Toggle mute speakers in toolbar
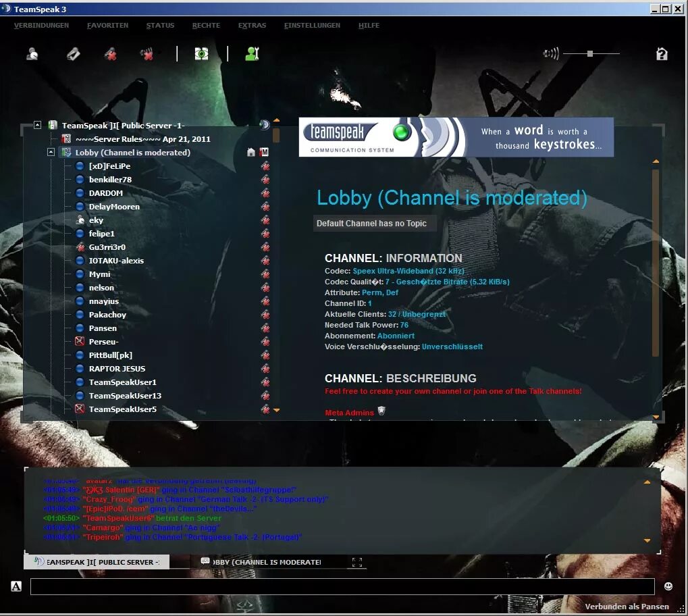688x616 pixels. click(x=147, y=54)
